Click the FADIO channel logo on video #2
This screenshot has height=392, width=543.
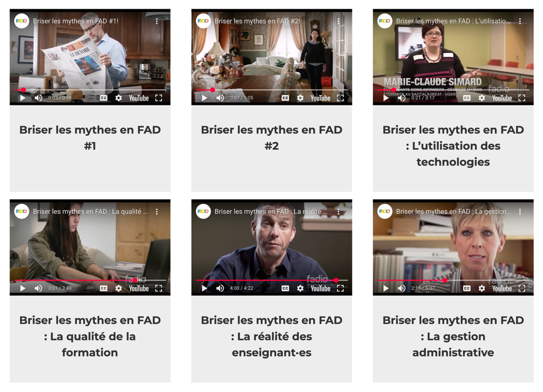tap(203, 21)
